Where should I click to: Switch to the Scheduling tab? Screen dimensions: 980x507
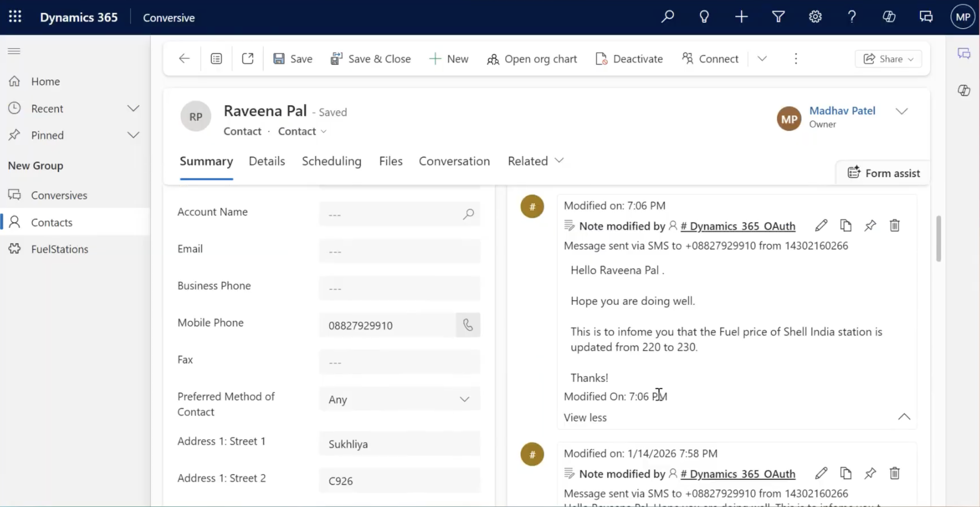coord(332,161)
